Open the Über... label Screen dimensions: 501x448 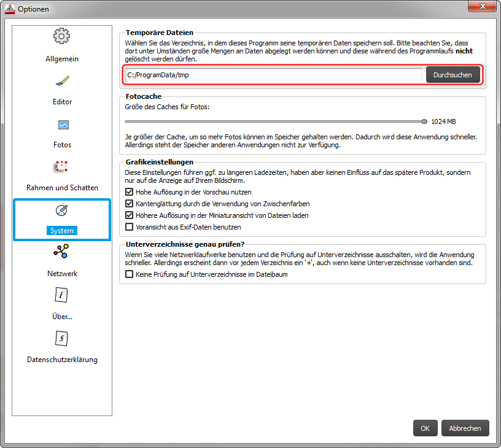pyautogui.click(x=62, y=317)
